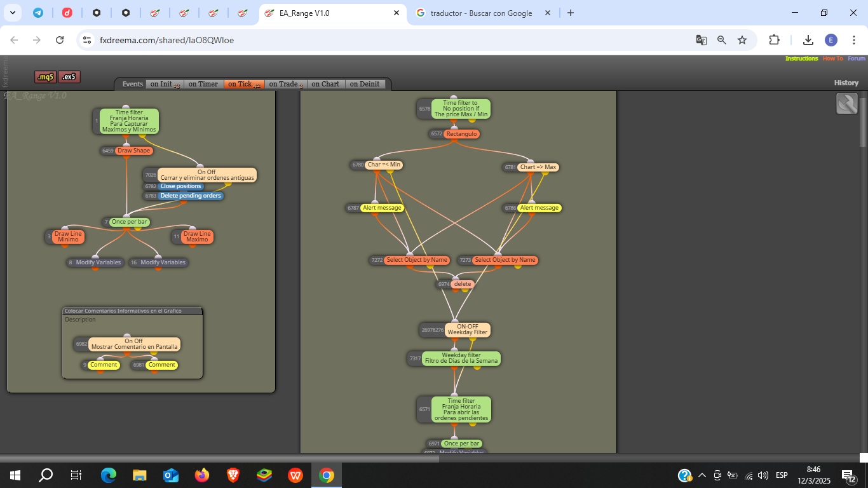Select the ON-OFF Weekday Filter block
The width and height of the screenshot is (868, 488).
(467, 329)
